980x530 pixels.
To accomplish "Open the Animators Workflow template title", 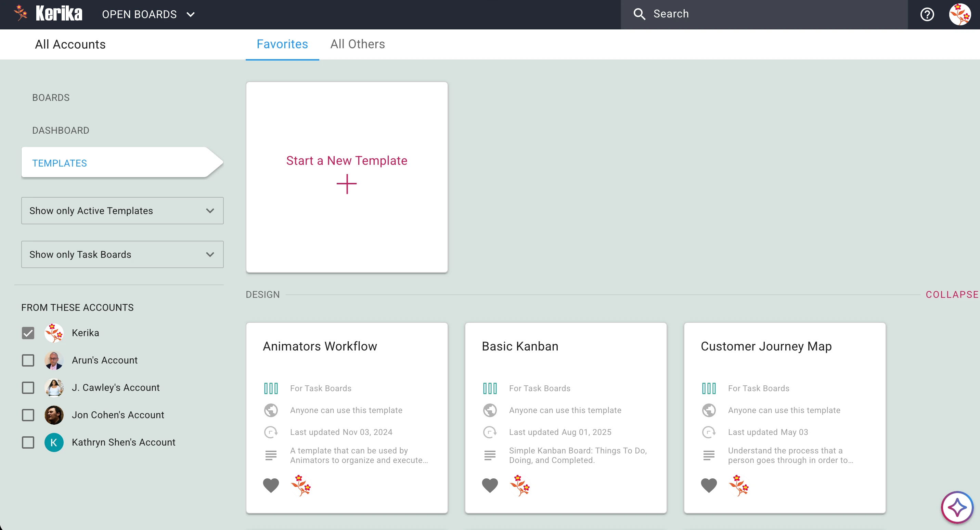I will point(320,346).
